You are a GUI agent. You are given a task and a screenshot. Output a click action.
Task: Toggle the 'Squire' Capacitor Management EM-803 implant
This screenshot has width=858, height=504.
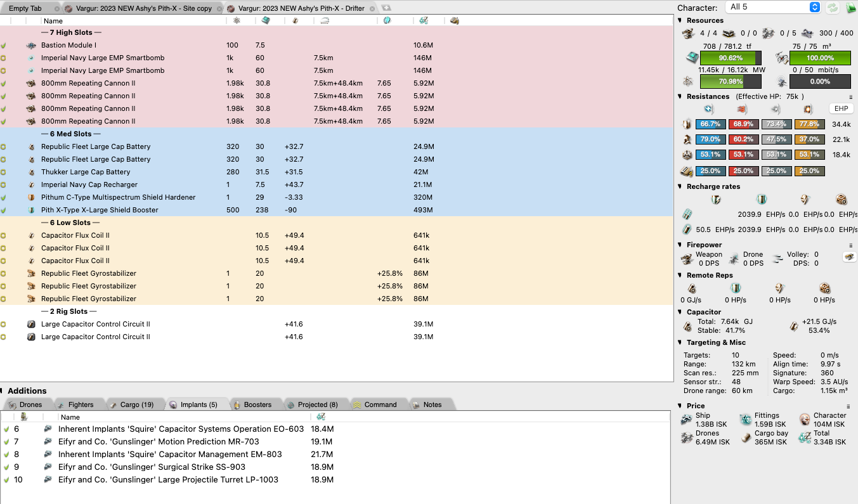[x=6, y=455]
